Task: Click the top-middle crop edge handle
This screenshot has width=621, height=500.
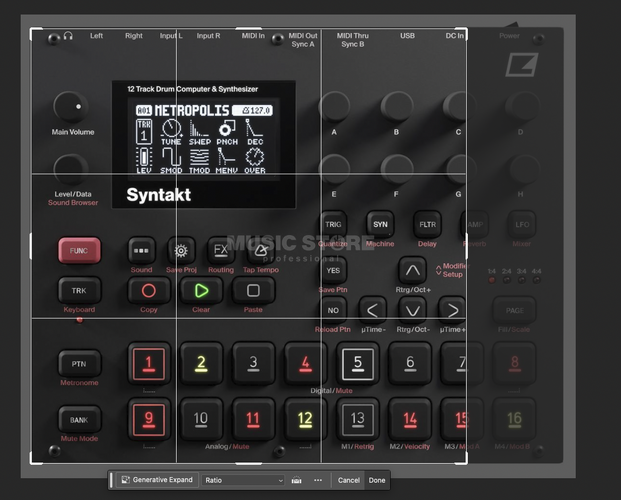Action: point(249,29)
